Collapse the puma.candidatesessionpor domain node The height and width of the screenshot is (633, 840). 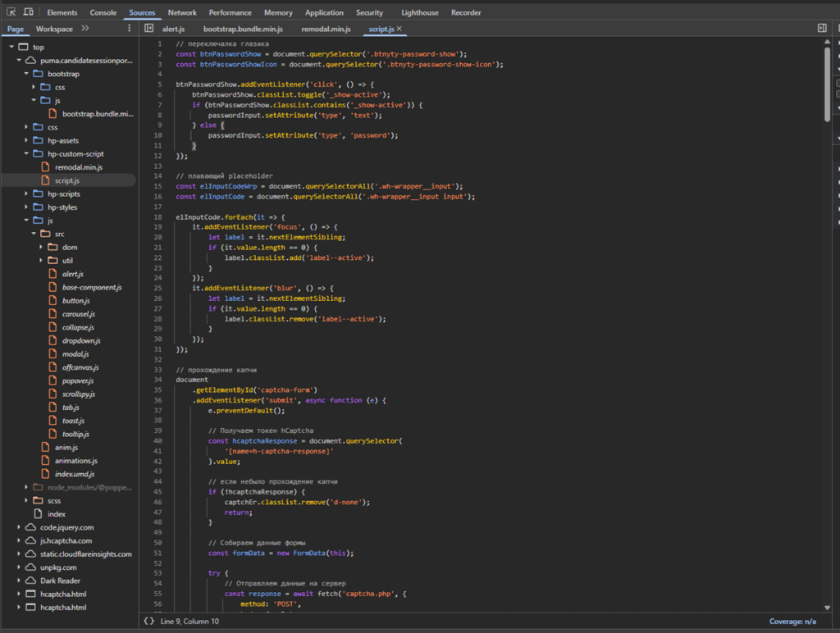tap(19, 61)
